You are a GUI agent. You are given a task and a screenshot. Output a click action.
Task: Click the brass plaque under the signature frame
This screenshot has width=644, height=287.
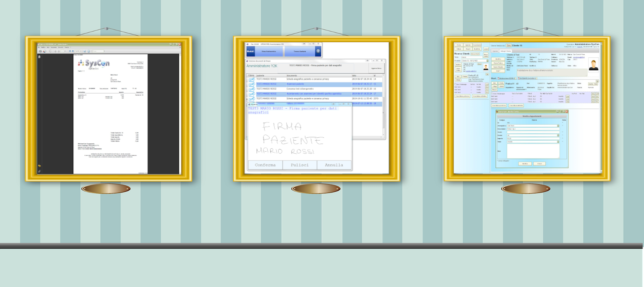[316, 189]
